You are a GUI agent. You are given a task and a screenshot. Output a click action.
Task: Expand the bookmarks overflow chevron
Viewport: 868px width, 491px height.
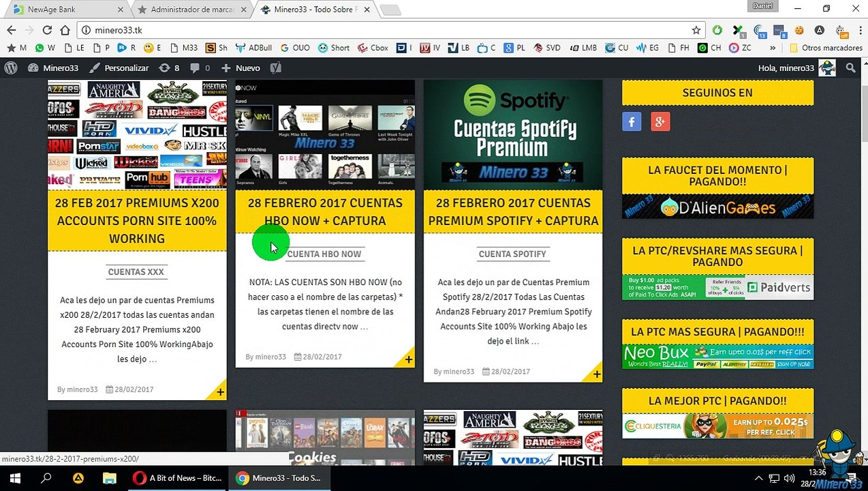tap(773, 48)
